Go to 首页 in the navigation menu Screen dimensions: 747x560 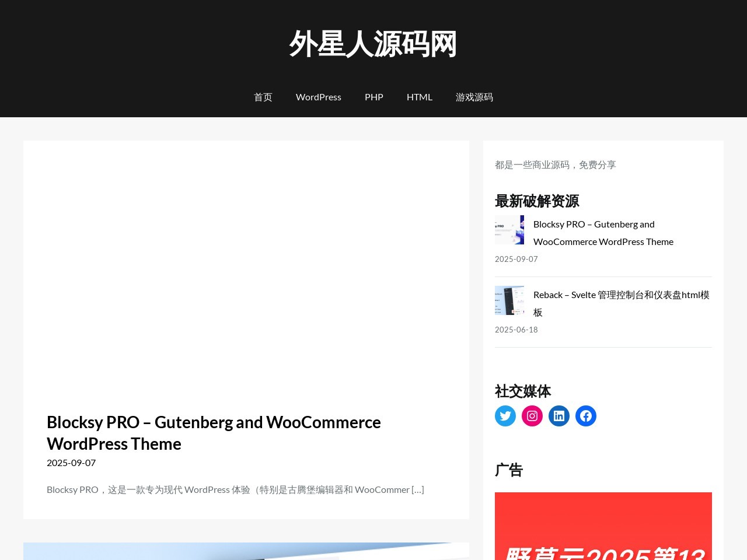point(263,97)
